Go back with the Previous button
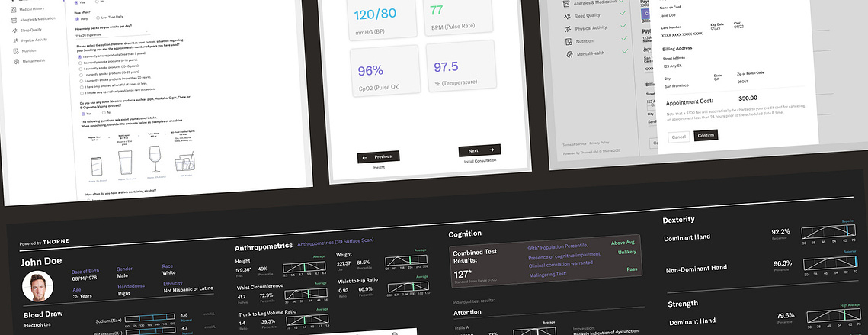The width and height of the screenshot is (868, 335). pyautogui.click(x=378, y=157)
